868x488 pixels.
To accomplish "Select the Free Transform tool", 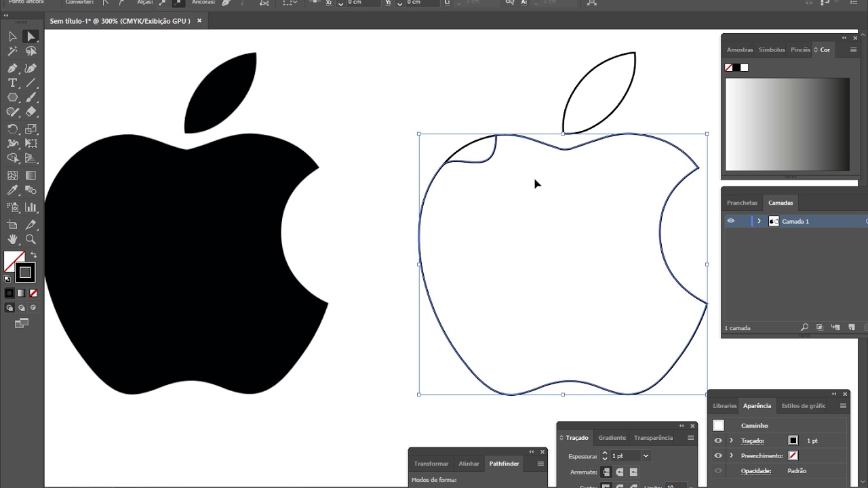I will pos(31,143).
